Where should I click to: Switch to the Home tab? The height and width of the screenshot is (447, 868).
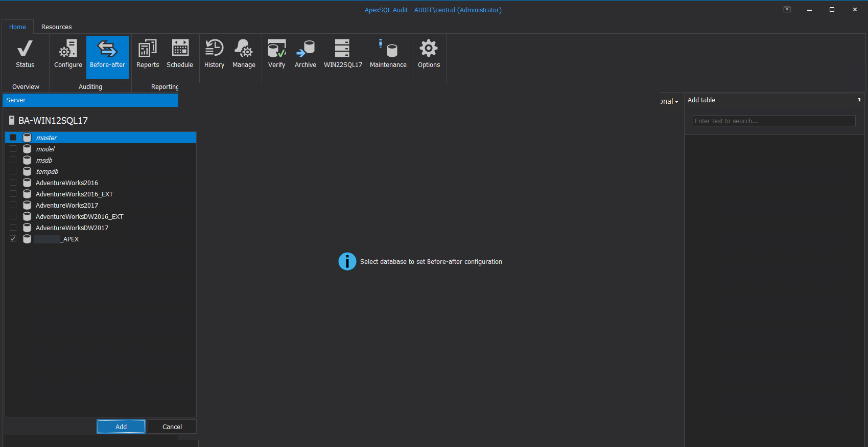tap(17, 27)
